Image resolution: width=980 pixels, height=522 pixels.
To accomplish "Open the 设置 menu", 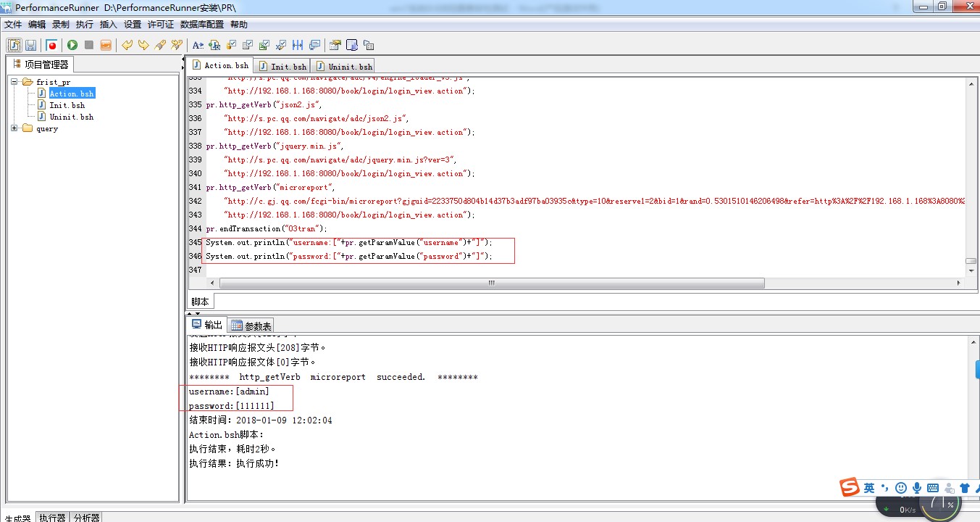I will pos(133,25).
